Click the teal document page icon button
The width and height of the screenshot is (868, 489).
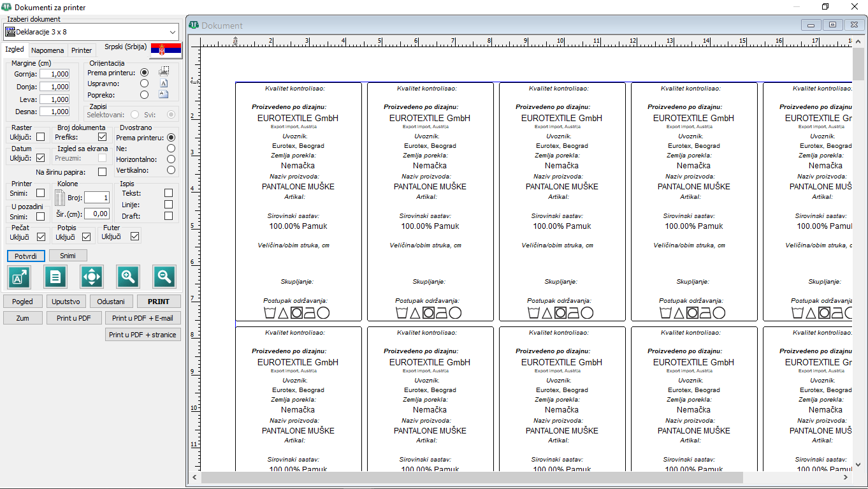click(x=55, y=277)
